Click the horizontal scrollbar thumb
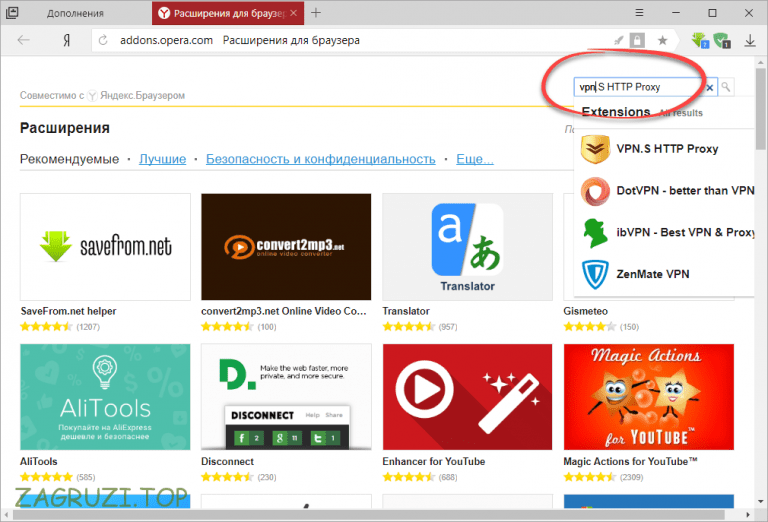This screenshot has height=522, width=768. pyautogui.click(x=369, y=515)
